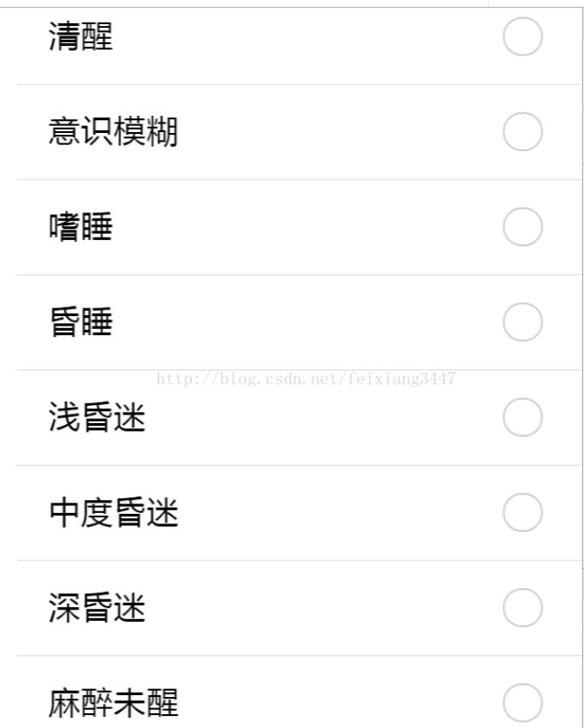Screen dimensions: 584x728
Task: Click the 深昏迷 text label
Action: 97,609
